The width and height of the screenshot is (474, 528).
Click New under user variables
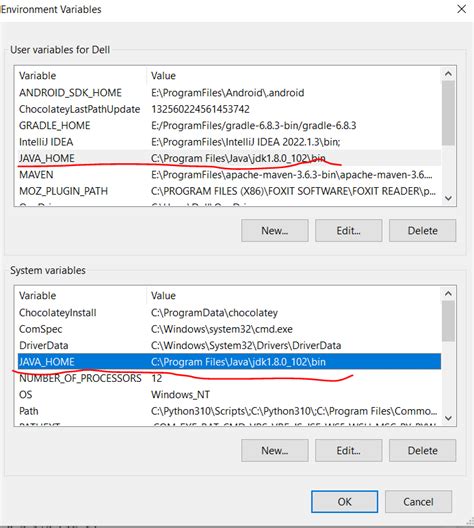(x=275, y=231)
